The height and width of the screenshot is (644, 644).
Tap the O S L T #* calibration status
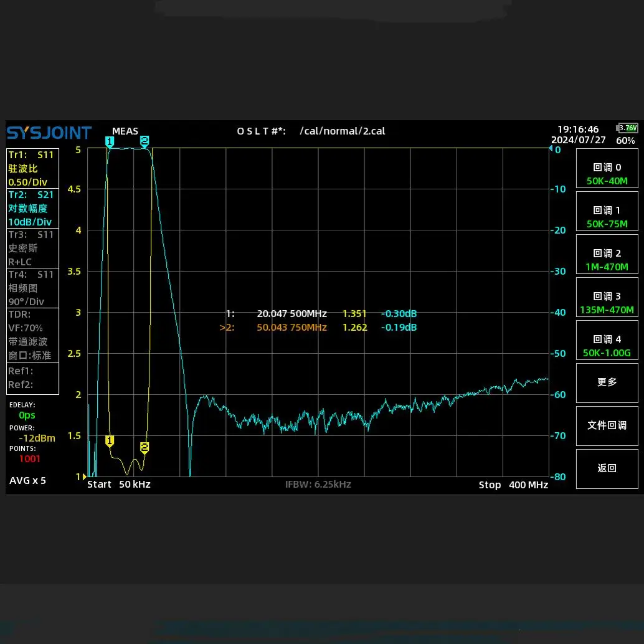(x=261, y=131)
